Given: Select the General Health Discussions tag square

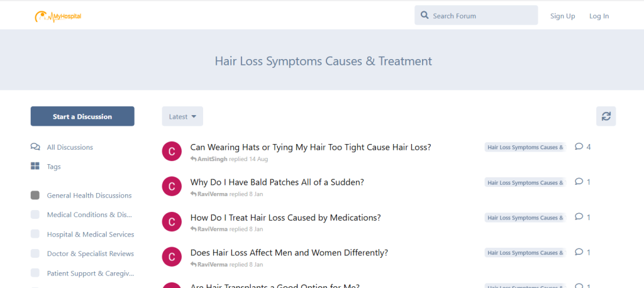Looking at the screenshot, I should coord(35,196).
